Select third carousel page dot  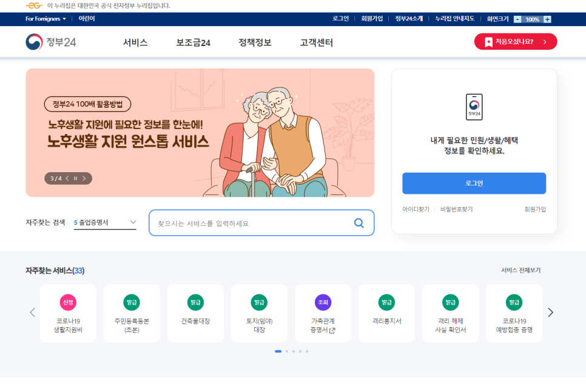(294, 351)
